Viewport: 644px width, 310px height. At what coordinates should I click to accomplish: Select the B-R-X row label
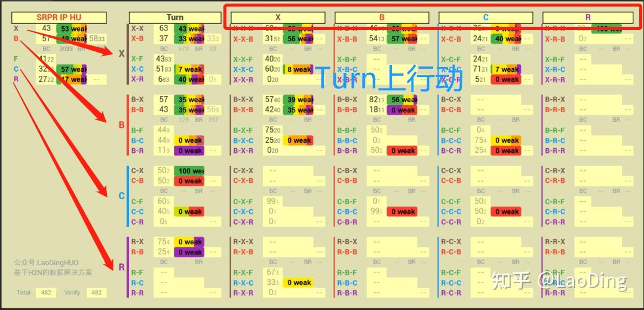[x=555, y=100]
